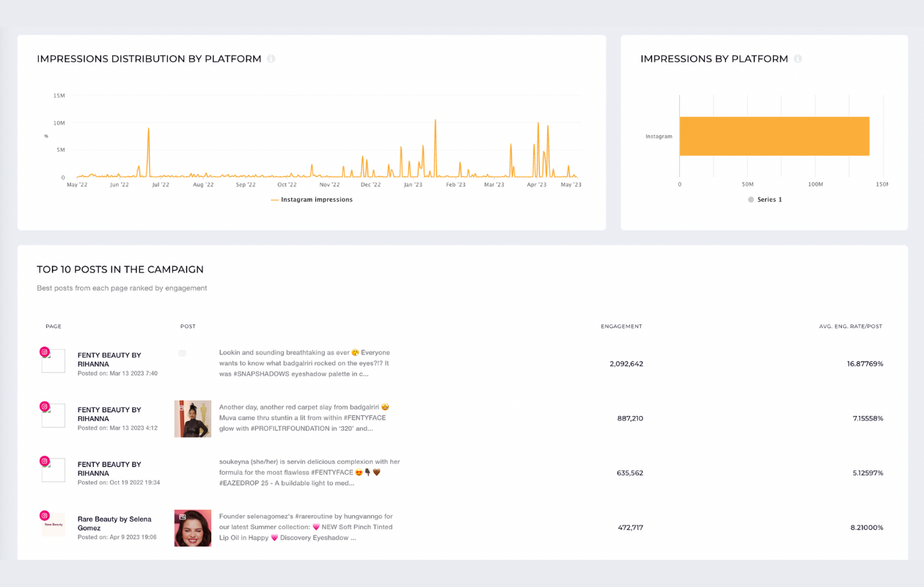Click broken page image in Oct 19 2022 row
The width and height of the screenshot is (924, 587).
[x=54, y=470]
